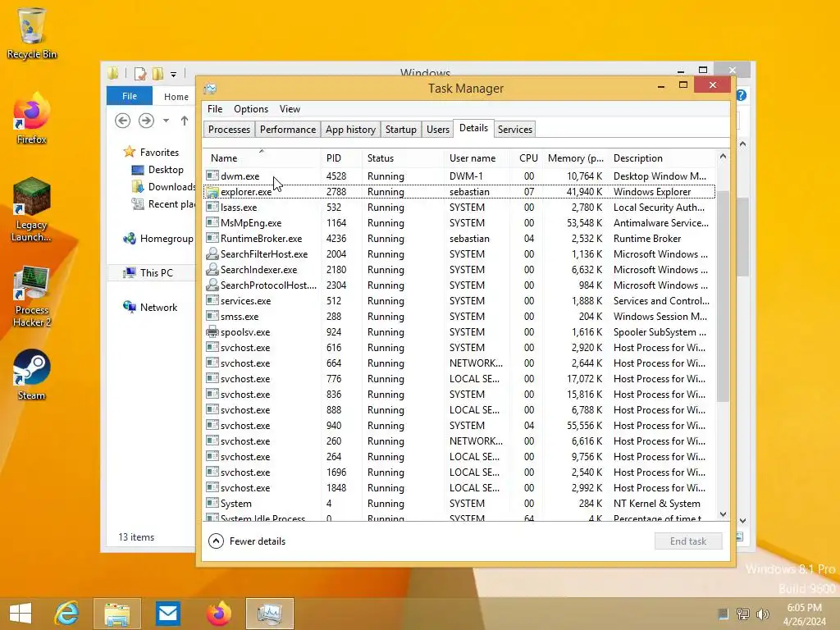Click the Forward arrow in Explorer window
Image resolution: width=840 pixels, height=630 pixels.
click(x=146, y=121)
